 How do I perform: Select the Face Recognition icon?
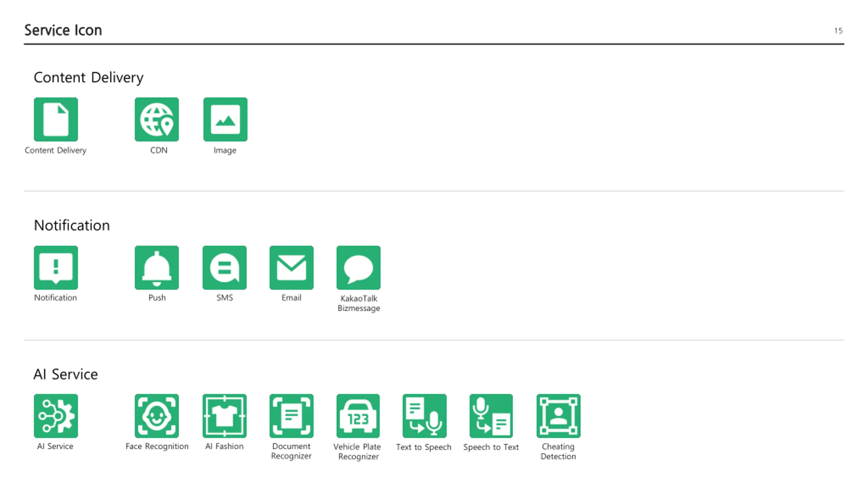pyautogui.click(x=157, y=416)
